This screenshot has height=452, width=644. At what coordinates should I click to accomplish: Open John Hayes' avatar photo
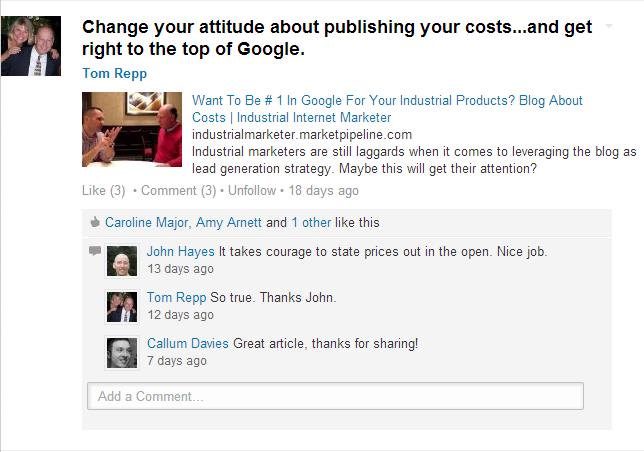pos(122,261)
